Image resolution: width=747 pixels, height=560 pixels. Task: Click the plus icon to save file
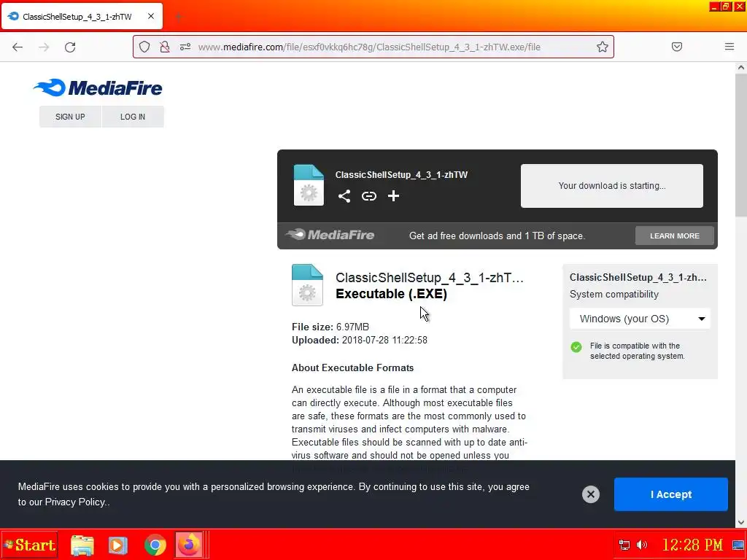[x=393, y=196]
